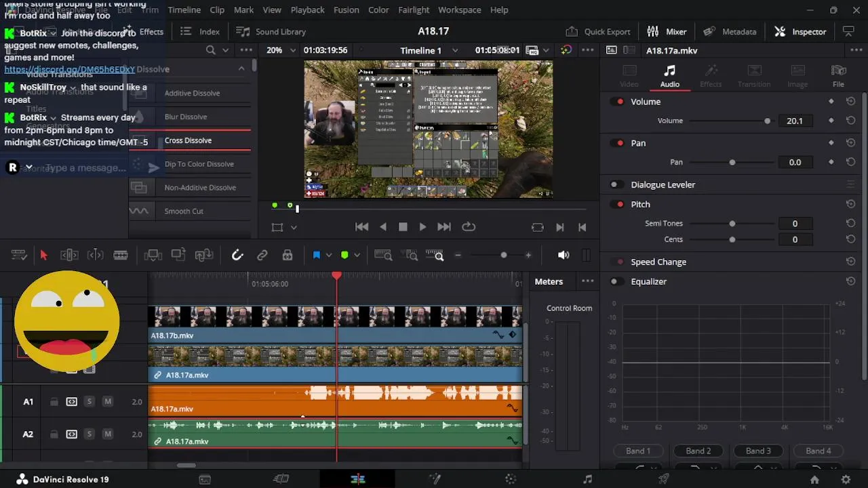
Task: Open the Fusion page from the bottom bar
Action: tap(435, 479)
